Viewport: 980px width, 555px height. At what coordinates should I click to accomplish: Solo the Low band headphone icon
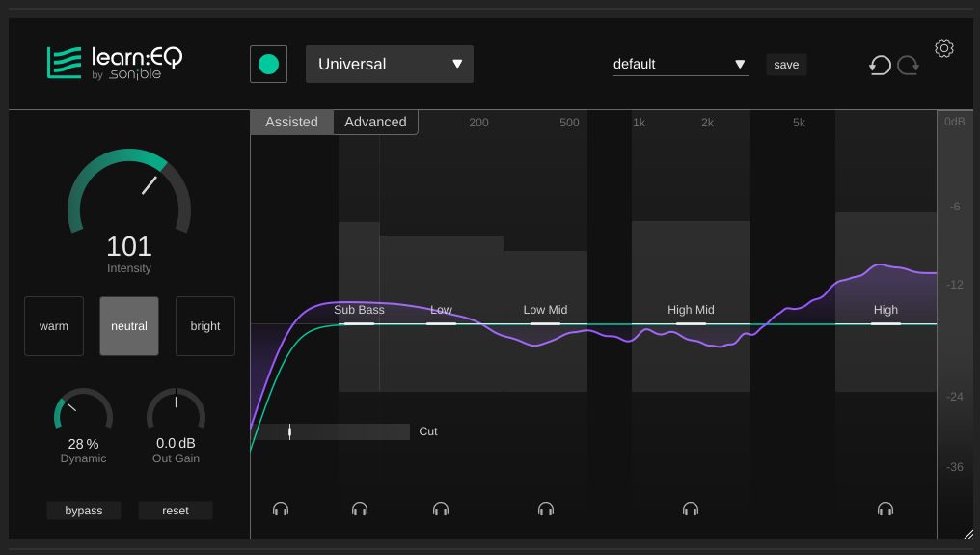point(441,509)
